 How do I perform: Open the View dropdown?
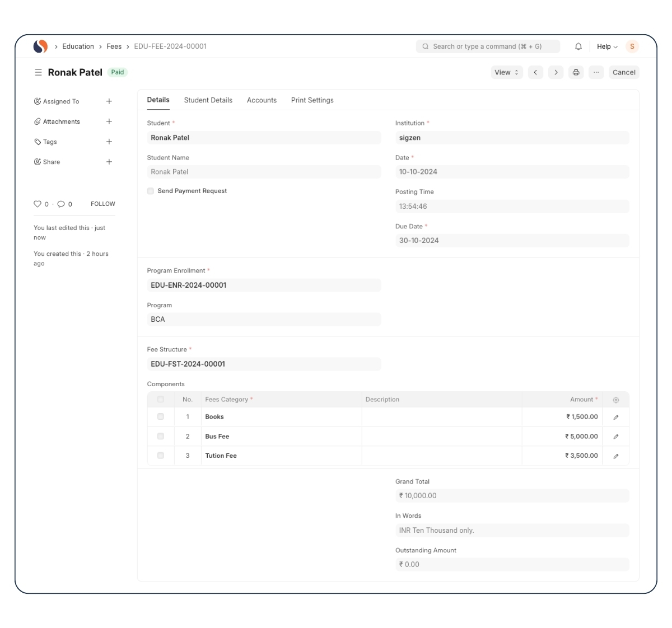tap(506, 72)
